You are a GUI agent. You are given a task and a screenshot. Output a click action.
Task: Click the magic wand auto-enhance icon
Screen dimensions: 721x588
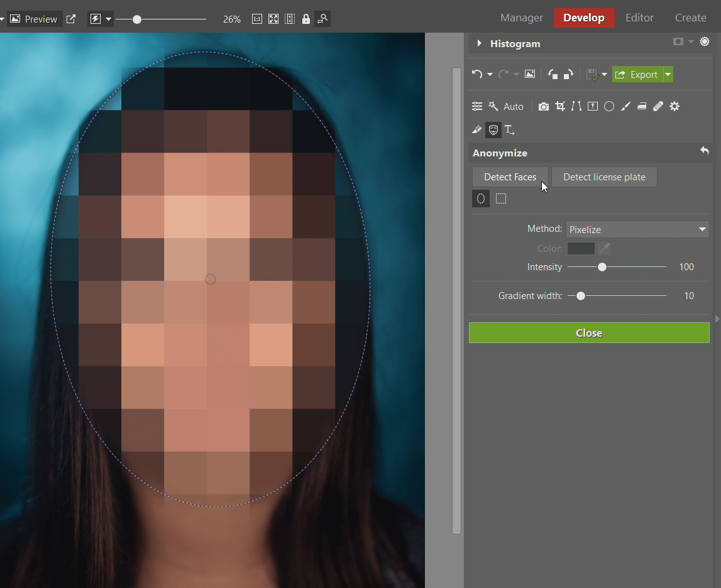pos(493,107)
